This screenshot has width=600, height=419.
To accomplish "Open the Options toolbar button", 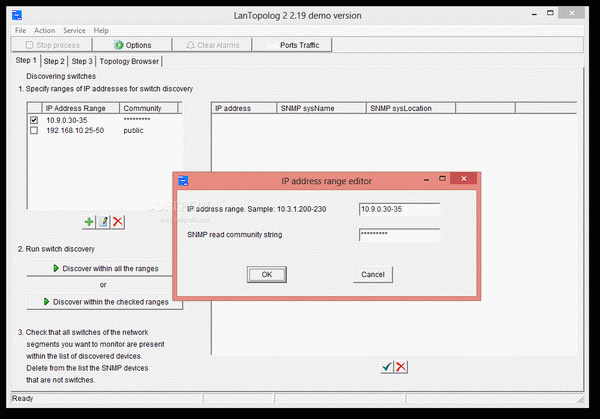I will [132, 45].
